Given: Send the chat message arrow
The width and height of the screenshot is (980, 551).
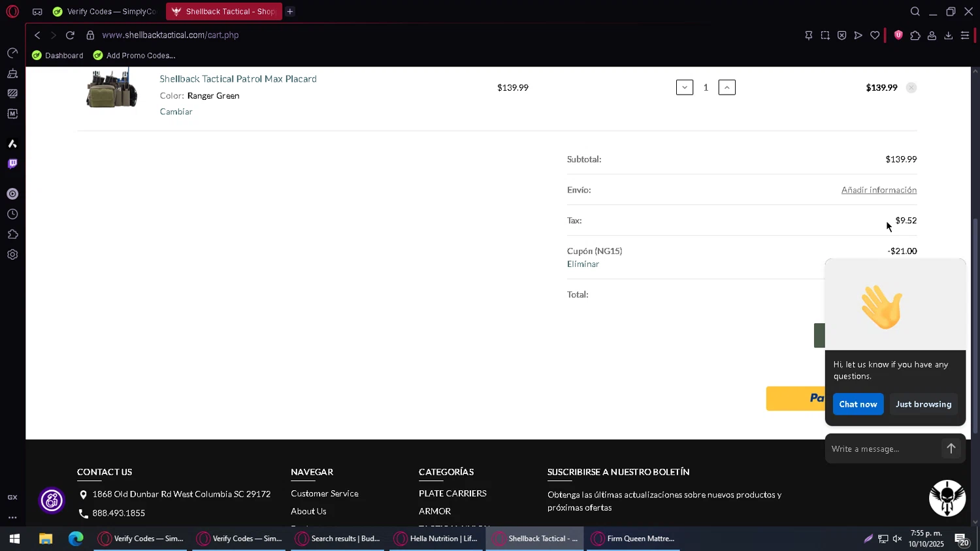Looking at the screenshot, I should [x=951, y=449].
